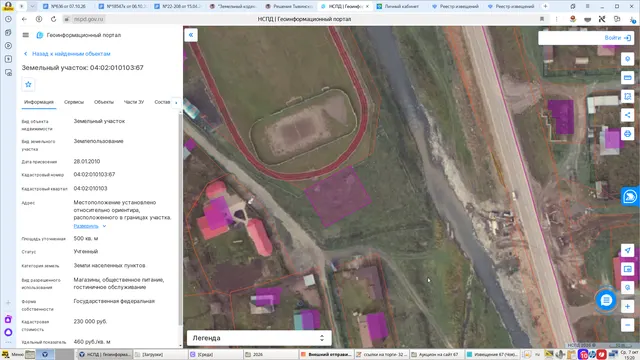Click the 230 000 руб. cadastral value
Viewport: 640px width, 360px height.
tap(90, 322)
